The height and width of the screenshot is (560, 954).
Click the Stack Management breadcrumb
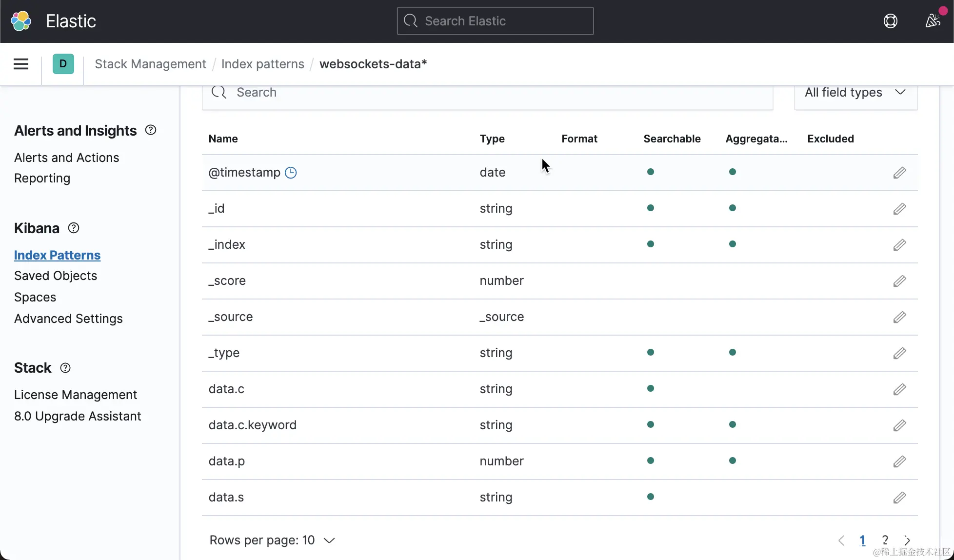(x=150, y=64)
